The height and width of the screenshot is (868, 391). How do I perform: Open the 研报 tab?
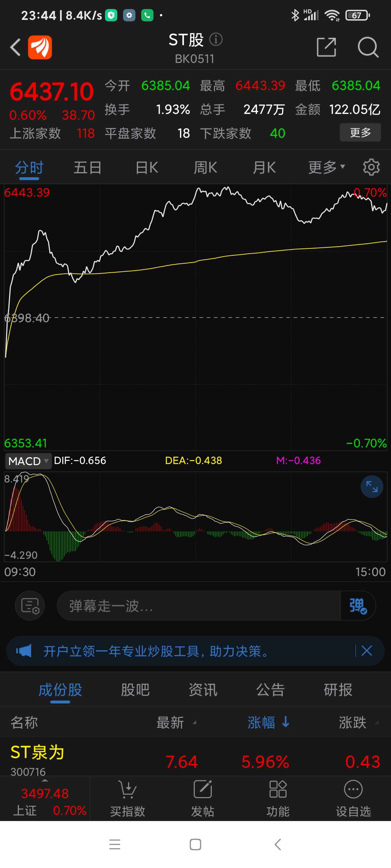pyautogui.click(x=338, y=690)
